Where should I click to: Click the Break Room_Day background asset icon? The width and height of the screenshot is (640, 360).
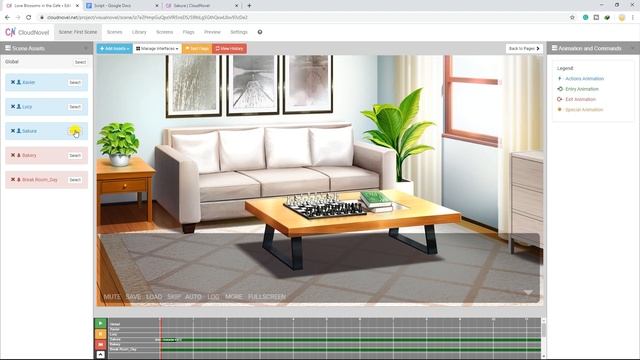[19, 179]
